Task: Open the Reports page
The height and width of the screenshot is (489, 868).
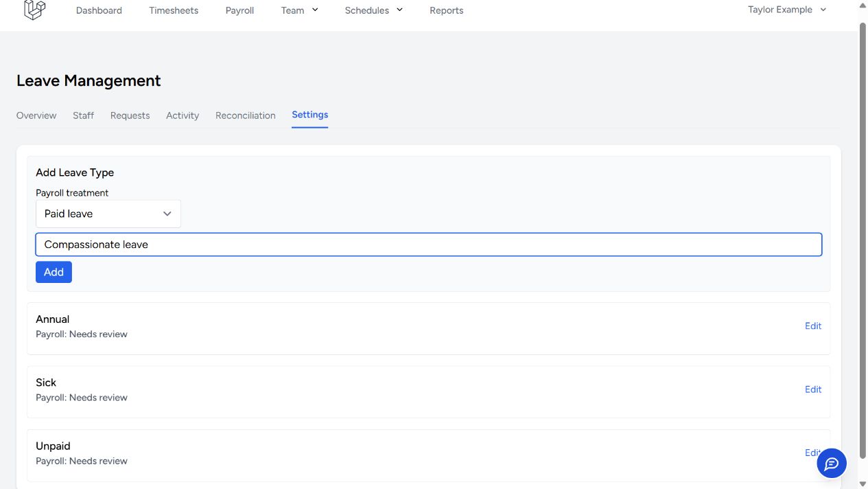Action: coord(447,10)
